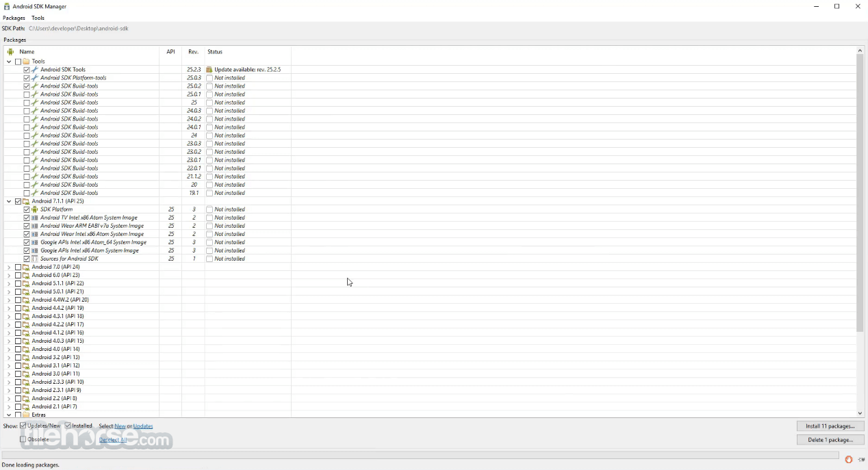The image size is (868, 470).
Task: Click the loading progress bar at the bottom
Action: coord(420,455)
